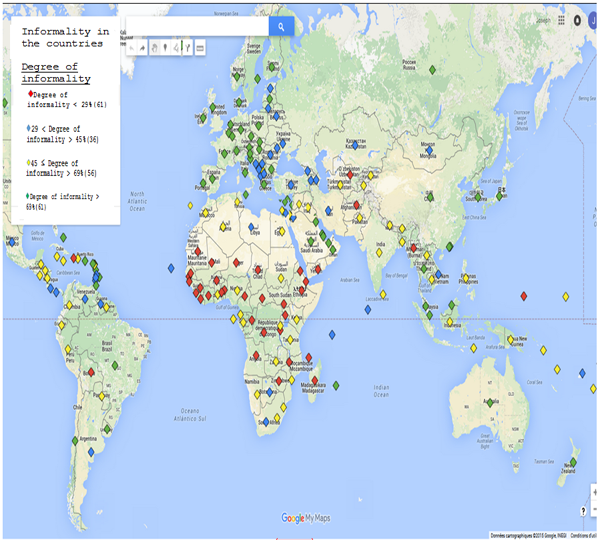
Task: Open the notifications bell icon
Action: (x=577, y=21)
